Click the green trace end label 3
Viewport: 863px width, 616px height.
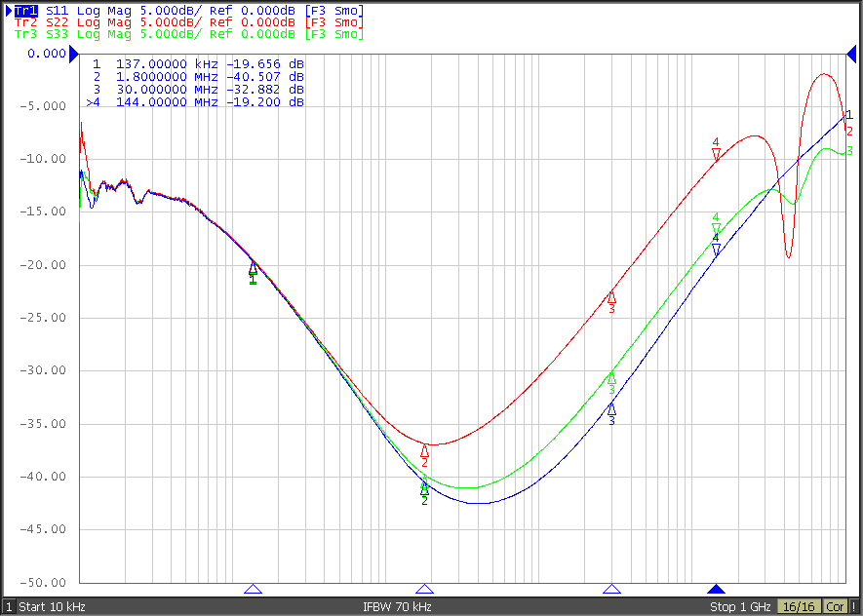pos(849,151)
